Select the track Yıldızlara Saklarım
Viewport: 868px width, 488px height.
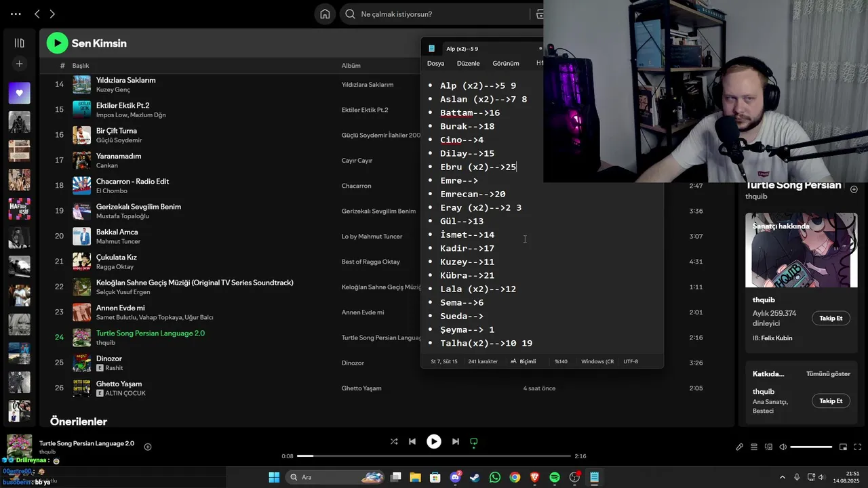point(125,80)
